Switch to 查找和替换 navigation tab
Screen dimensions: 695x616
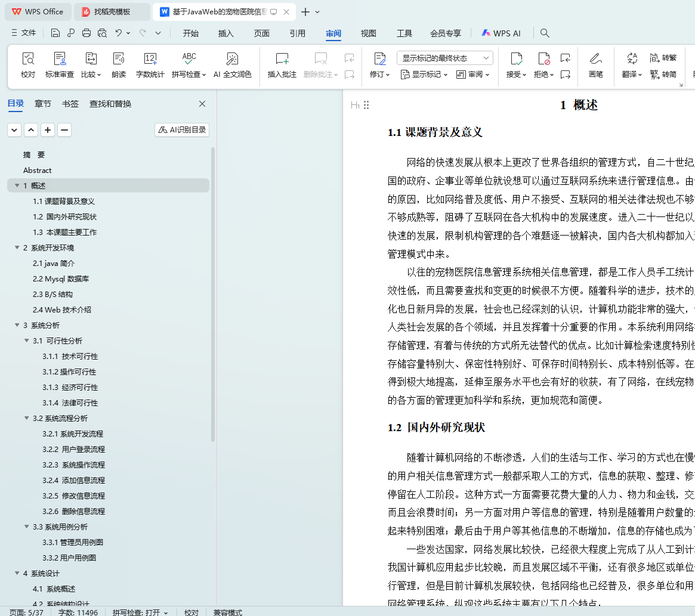pyautogui.click(x=110, y=104)
